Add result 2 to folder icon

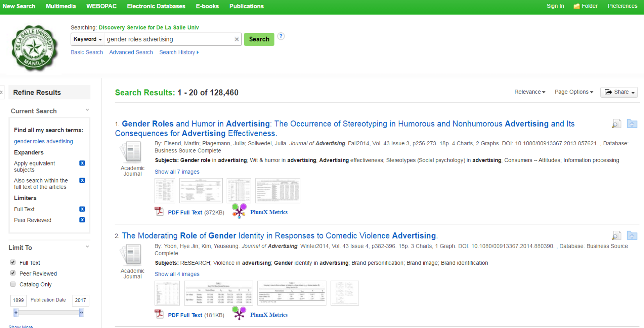632,235
